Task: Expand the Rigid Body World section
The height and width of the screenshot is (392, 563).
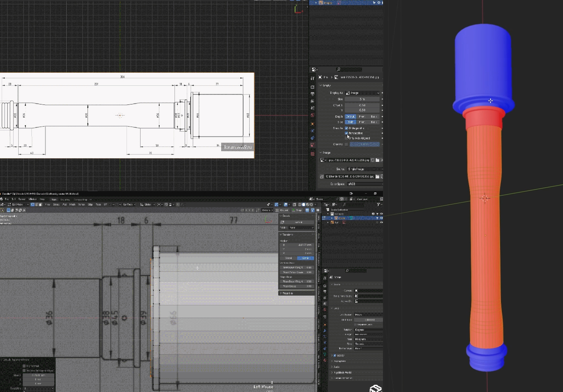Action: pyautogui.click(x=342, y=372)
